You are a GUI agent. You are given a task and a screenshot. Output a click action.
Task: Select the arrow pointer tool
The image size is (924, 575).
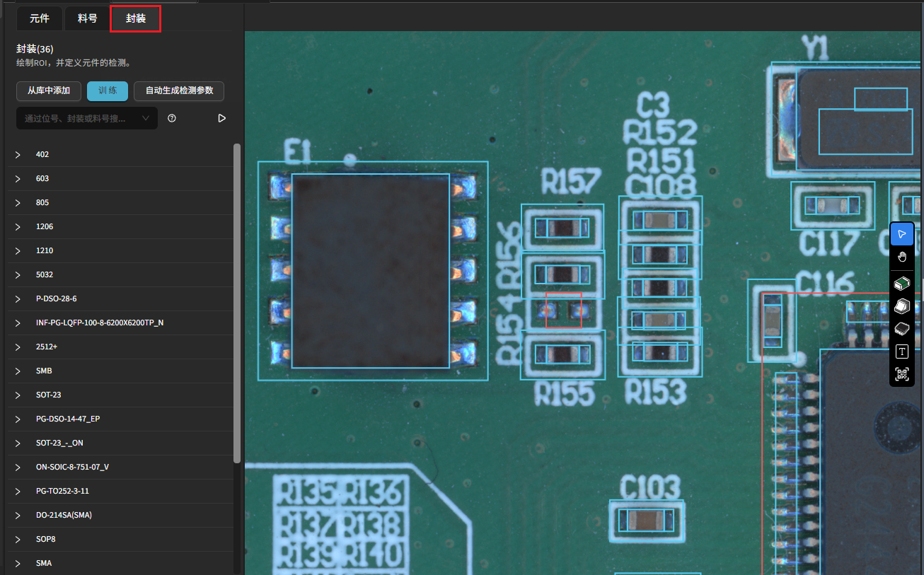[x=901, y=234]
